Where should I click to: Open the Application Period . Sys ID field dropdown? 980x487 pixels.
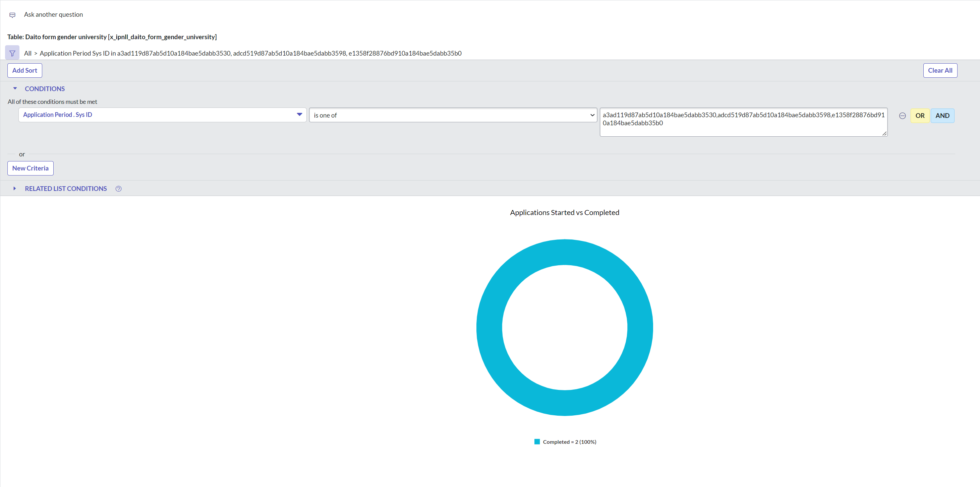point(163,115)
